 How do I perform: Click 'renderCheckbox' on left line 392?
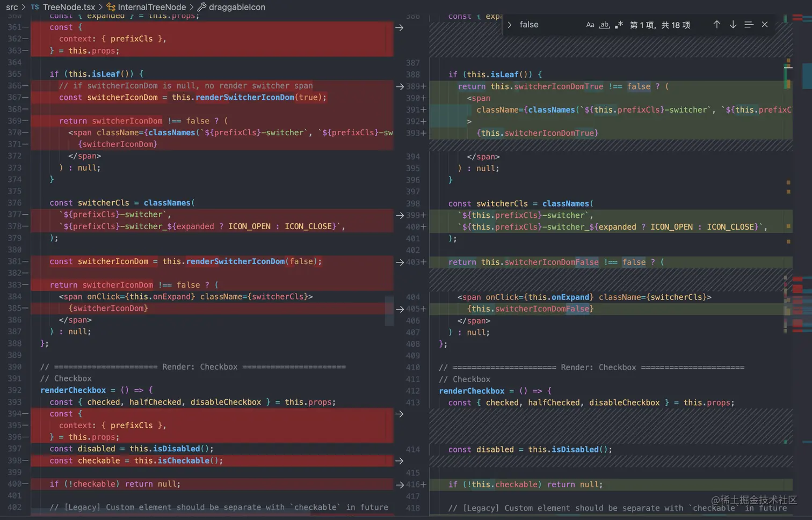pyautogui.click(x=73, y=390)
